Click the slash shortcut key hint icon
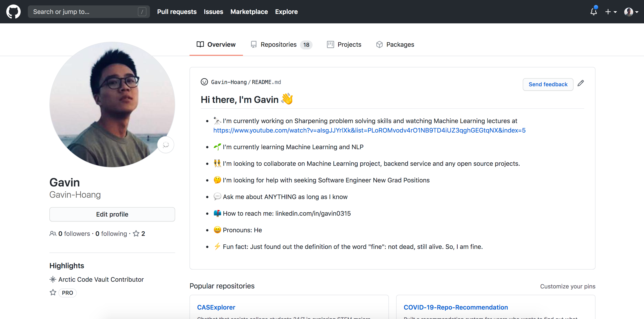Image resolution: width=644 pixels, height=319 pixels. pyautogui.click(x=142, y=12)
